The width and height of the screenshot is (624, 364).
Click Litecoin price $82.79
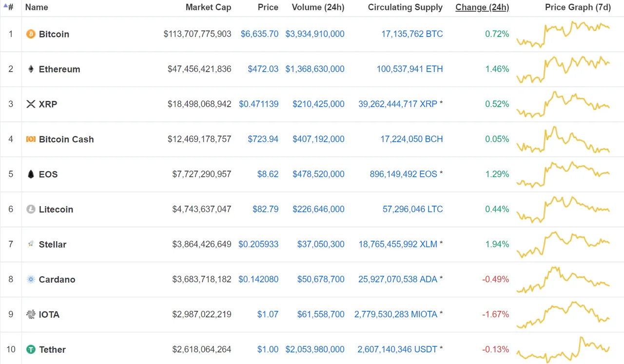tap(266, 210)
